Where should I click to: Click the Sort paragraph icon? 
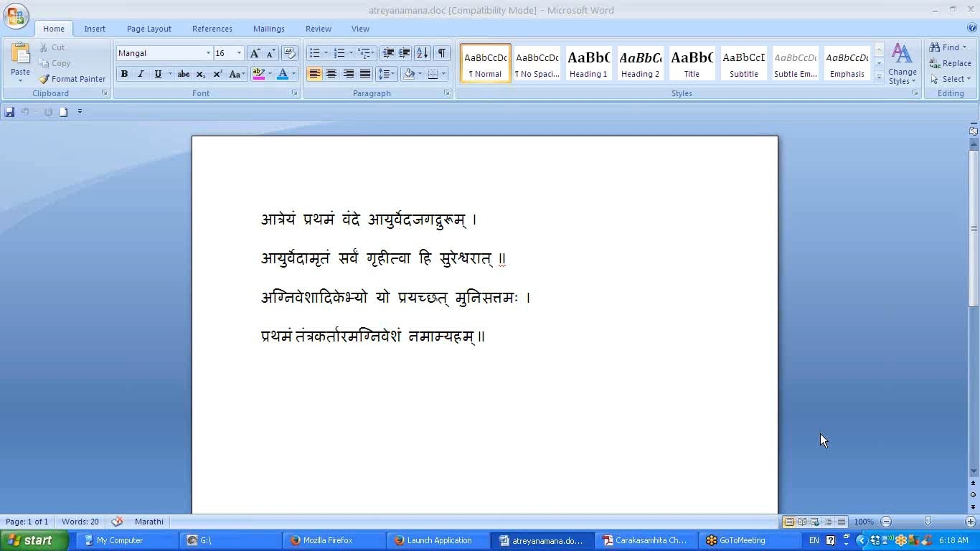point(423,53)
